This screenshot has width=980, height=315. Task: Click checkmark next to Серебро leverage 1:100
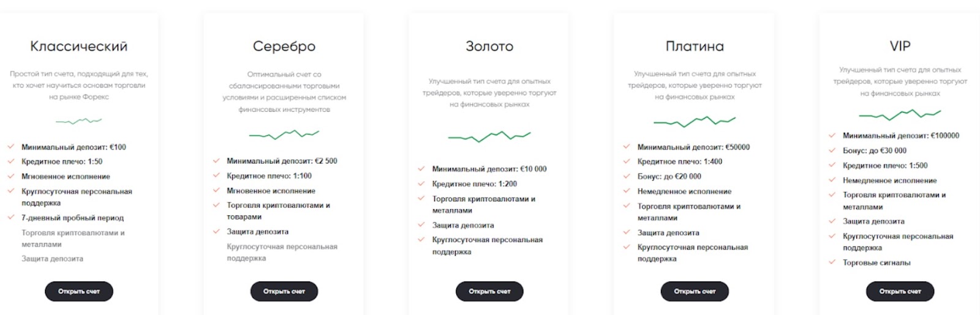click(x=216, y=176)
